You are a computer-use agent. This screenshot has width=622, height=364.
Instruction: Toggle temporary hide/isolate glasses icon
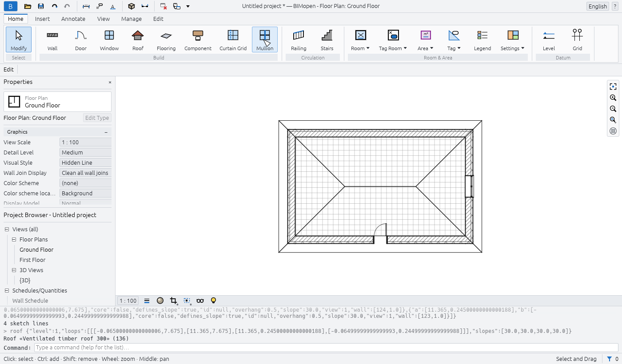(x=200, y=301)
